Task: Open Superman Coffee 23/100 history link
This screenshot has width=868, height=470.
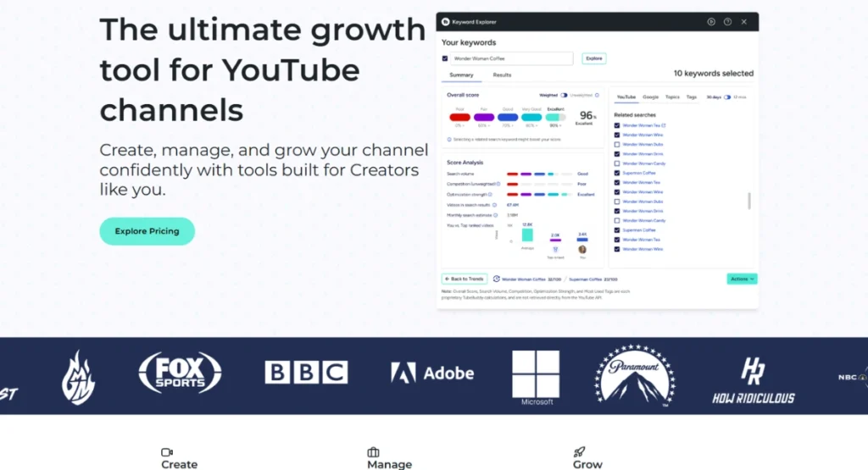Action: click(593, 279)
